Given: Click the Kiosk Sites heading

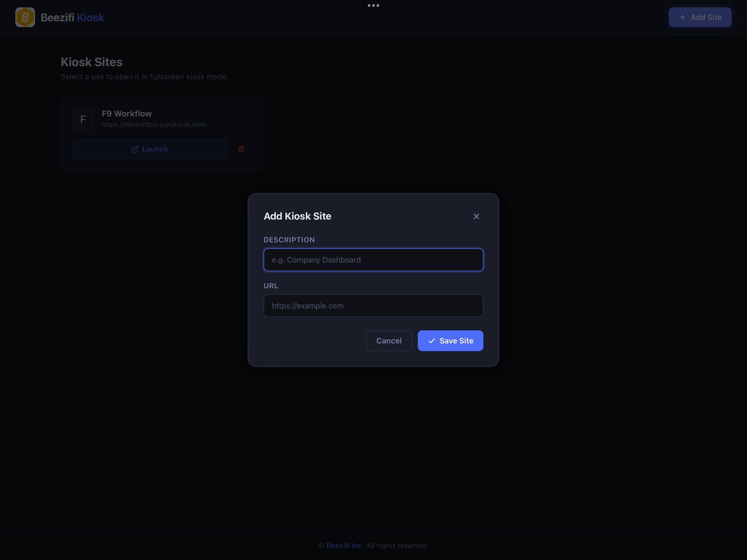Looking at the screenshot, I should click(92, 62).
